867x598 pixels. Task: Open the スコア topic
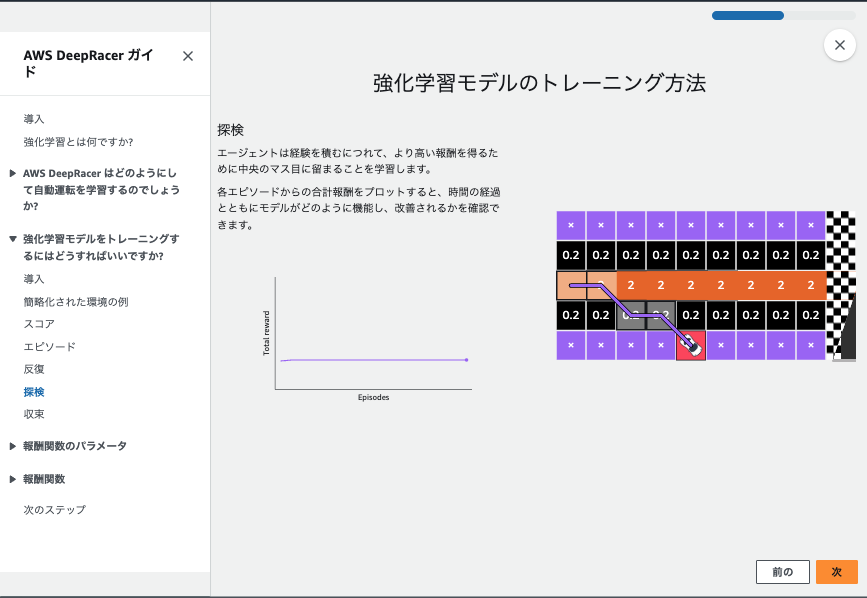coord(44,324)
